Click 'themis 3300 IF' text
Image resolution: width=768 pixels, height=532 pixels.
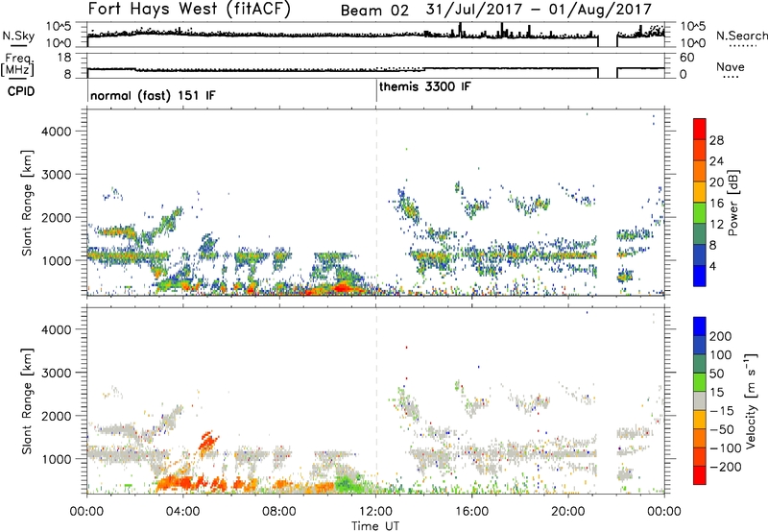click(425, 87)
